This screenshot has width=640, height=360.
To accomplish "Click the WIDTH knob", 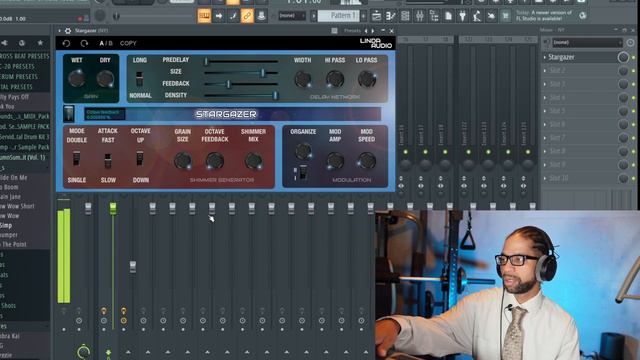I will (x=303, y=79).
